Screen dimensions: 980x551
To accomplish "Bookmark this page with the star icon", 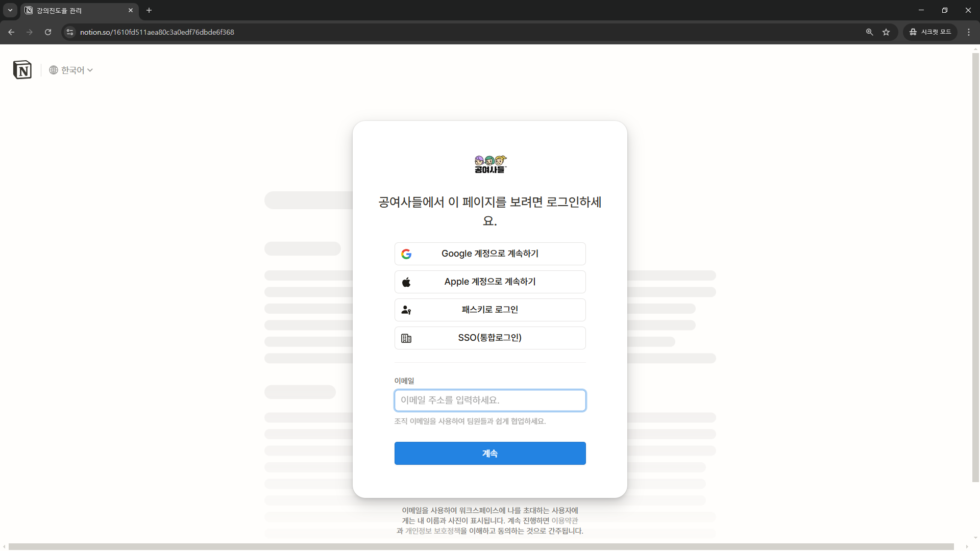I will [887, 32].
